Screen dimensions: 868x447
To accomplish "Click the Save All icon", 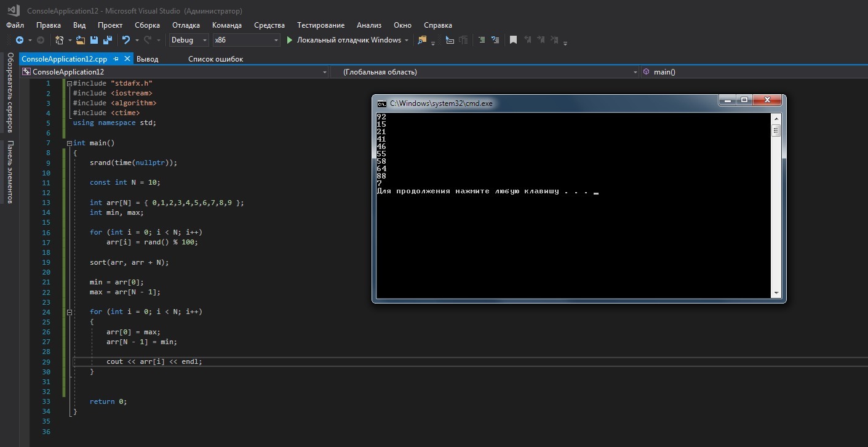I will tap(108, 40).
